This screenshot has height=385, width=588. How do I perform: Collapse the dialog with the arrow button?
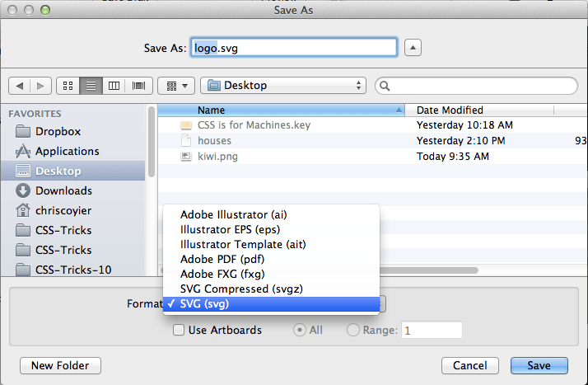413,48
